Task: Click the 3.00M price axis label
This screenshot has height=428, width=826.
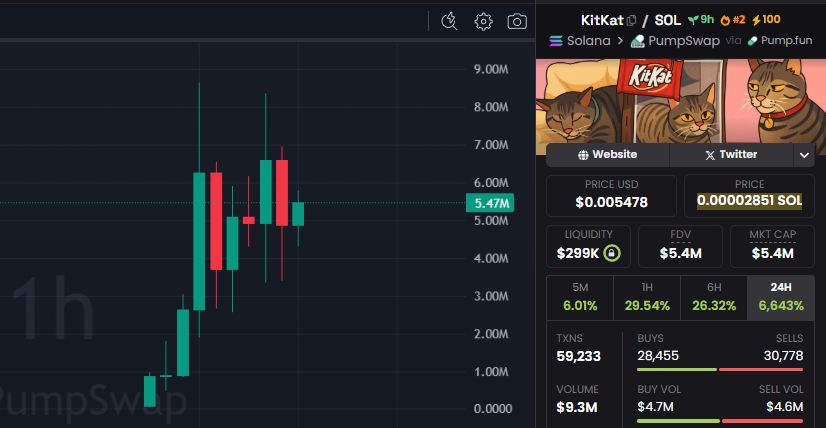Action: tap(491, 296)
